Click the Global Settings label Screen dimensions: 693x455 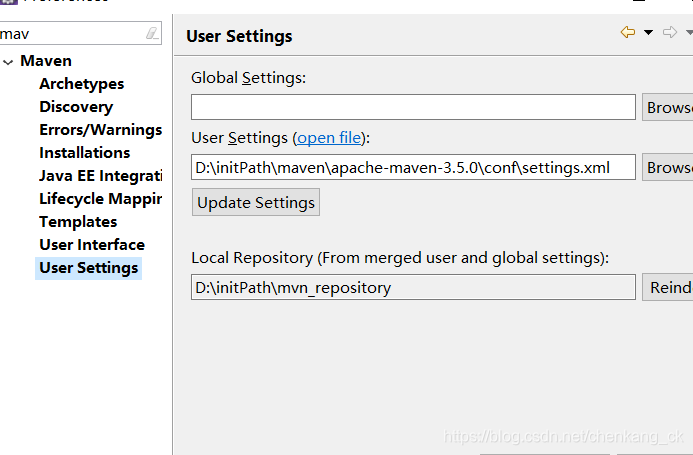pos(248,78)
